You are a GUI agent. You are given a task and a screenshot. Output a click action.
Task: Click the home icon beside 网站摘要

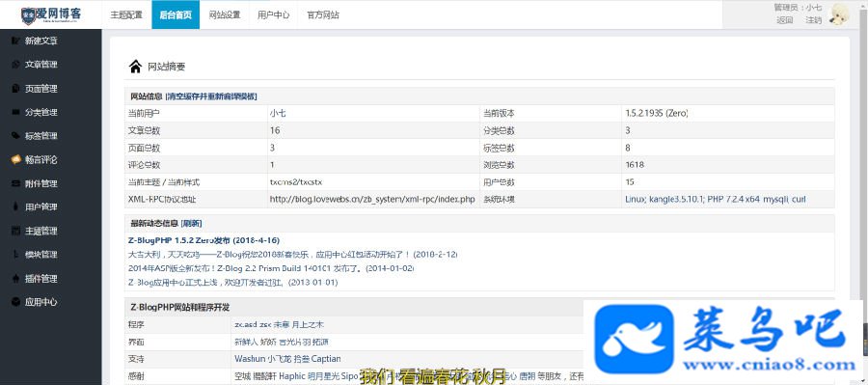pos(135,67)
